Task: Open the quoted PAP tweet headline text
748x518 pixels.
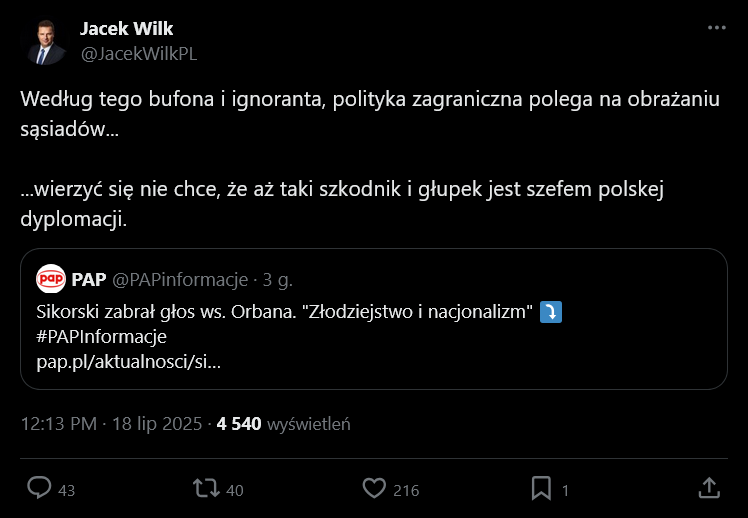Action: coord(282,312)
